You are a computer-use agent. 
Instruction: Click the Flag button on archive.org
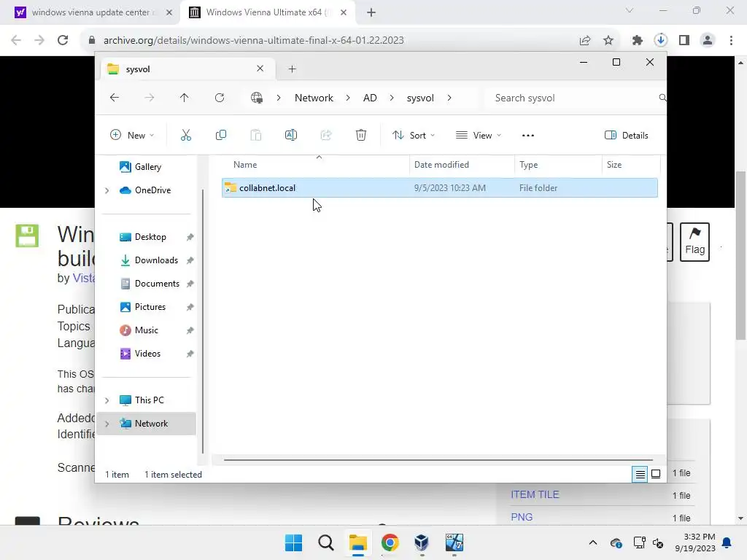(694, 242)
